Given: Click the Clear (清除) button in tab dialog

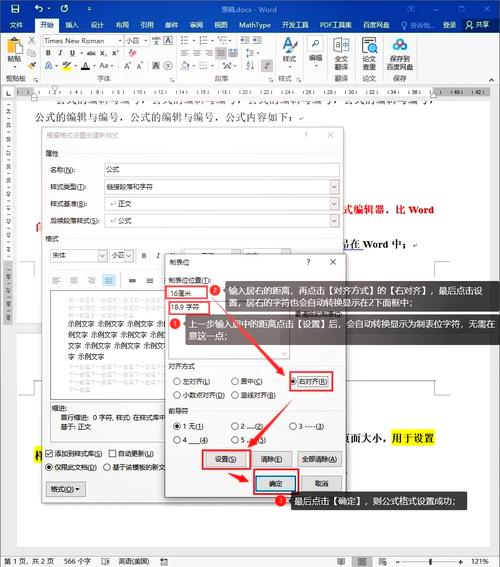Looking at the screenshot, I should point(272,459).
